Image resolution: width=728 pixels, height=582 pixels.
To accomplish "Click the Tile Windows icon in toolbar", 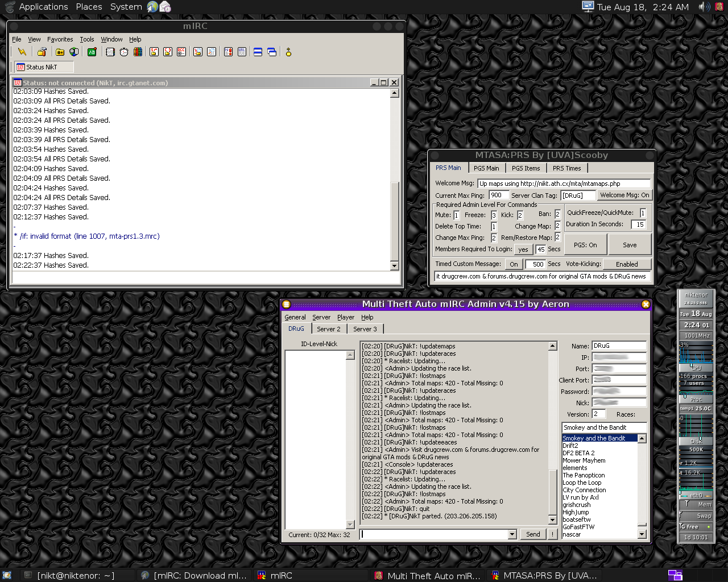I will click(x=258, y=52).
